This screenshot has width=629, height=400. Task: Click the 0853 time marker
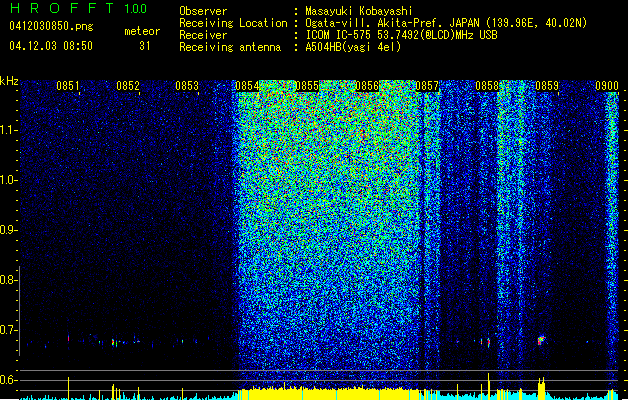point(187,86)
